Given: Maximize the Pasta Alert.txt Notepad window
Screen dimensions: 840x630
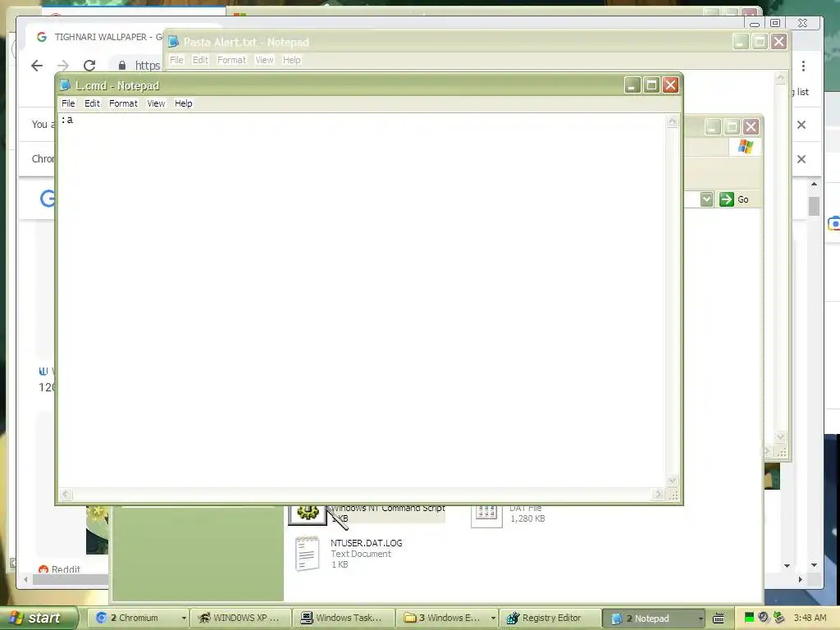Looking at the screenshot, I should coord(760,42).
